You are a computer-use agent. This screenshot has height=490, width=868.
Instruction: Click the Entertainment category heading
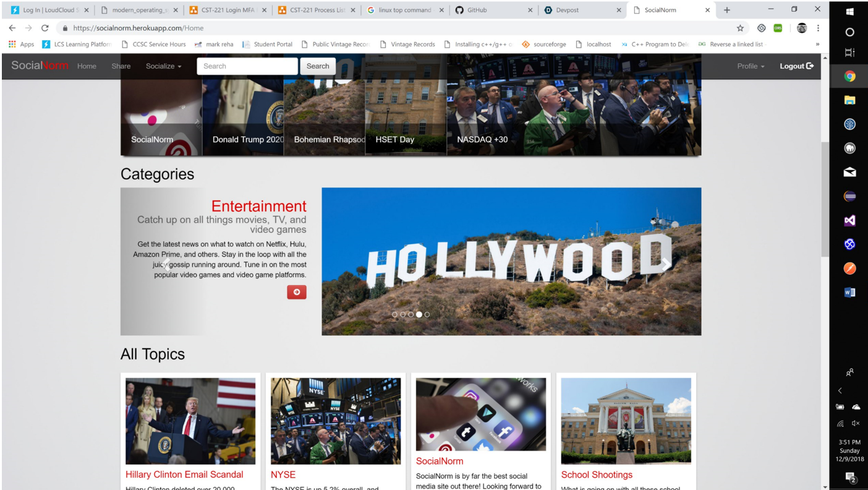259,206
